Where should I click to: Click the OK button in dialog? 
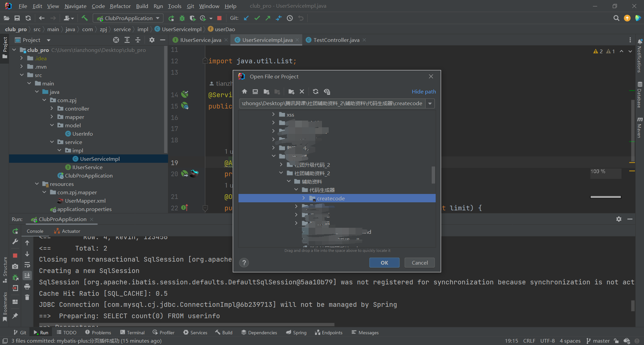point(384,263)
